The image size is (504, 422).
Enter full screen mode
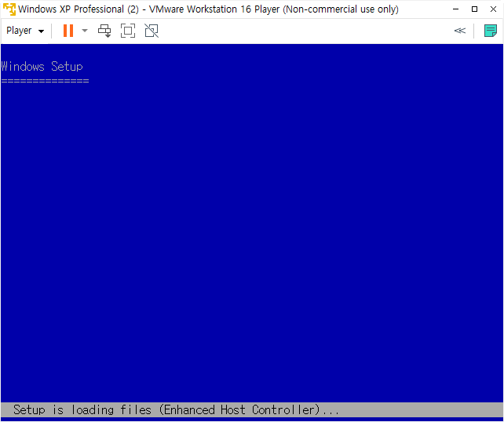(128, 31)
